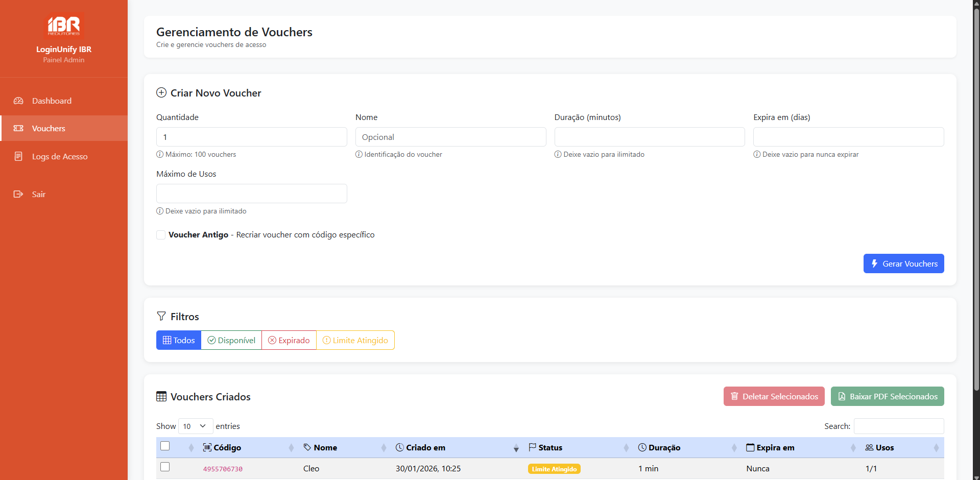
Task: Check the select-all checkbox in the table header
Action: click(165, 446)
